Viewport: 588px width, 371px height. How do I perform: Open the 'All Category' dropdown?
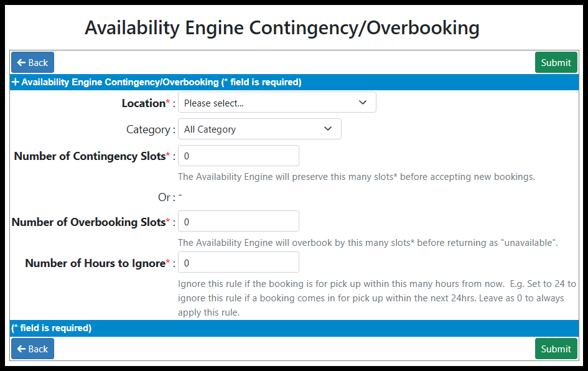pos(259,129)
